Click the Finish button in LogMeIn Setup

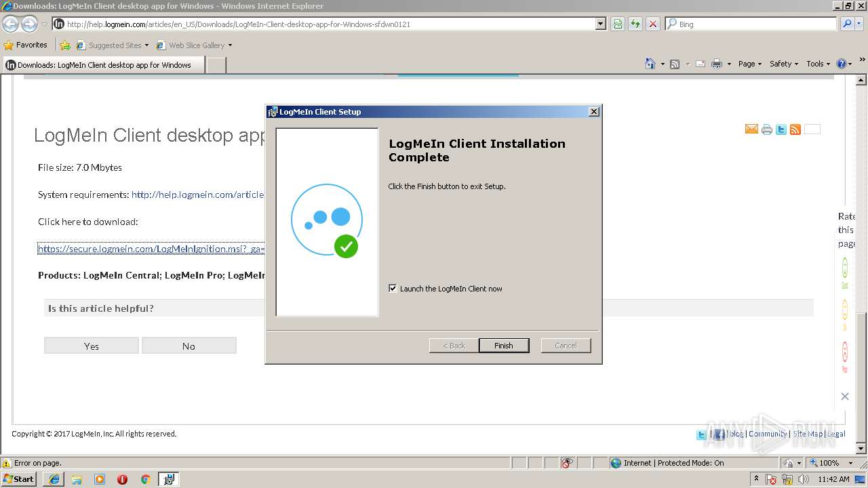503,346
